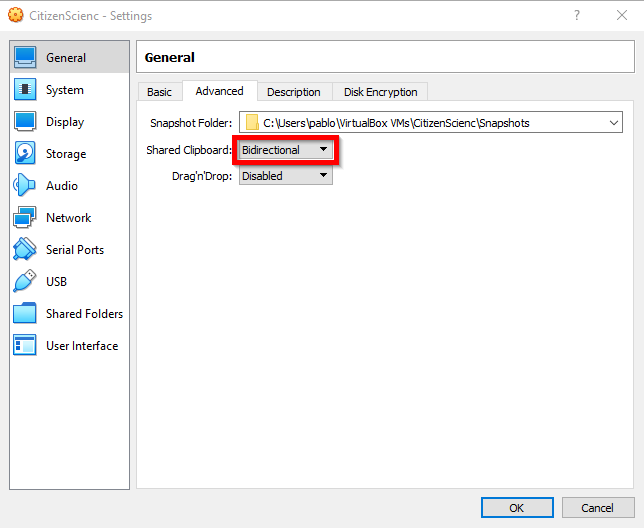Screen dimensions: 644x528
Task: Click the Display screen icon
Action: coord(25,122)
